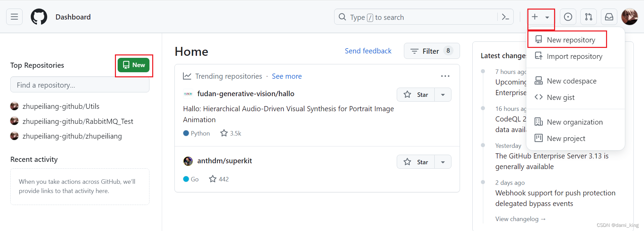Image resolution: width=644 pixels, height=231 pixels.
Task: Click the green New repository button
Action: [133, 65]
